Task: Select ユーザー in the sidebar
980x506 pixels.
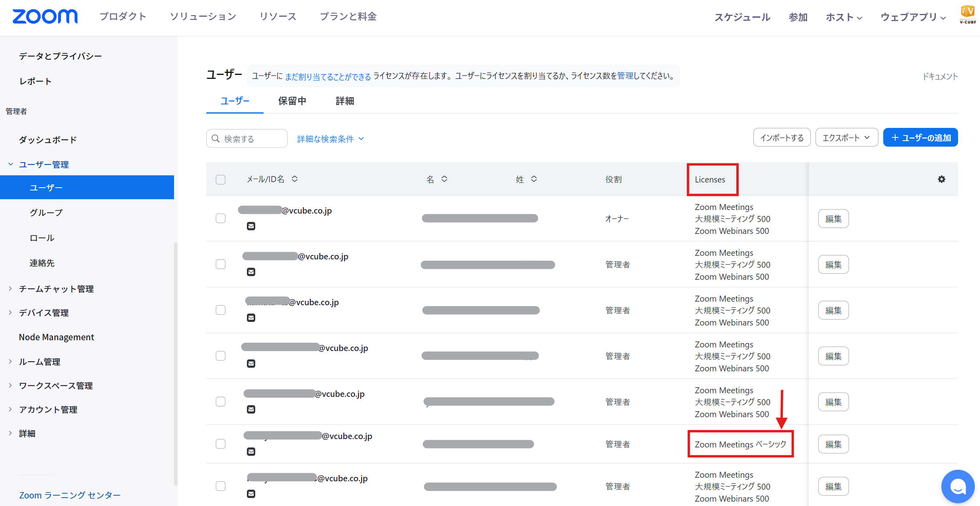Action: (x=87, y=187)
